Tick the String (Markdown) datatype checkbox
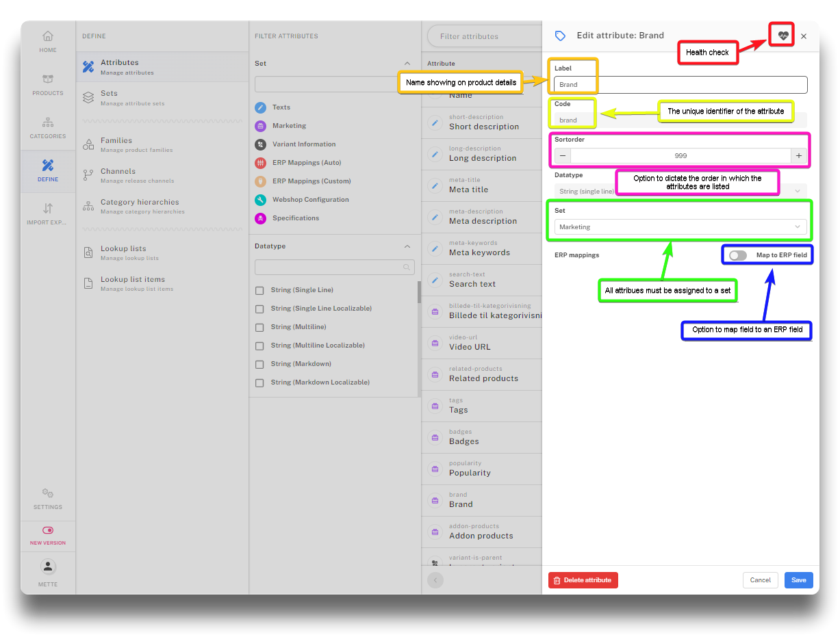 pyautogui.click(x=259, y=365)
